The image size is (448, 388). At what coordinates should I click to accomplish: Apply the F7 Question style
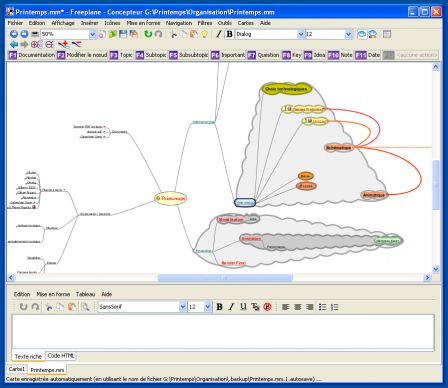tap(264, 55)
